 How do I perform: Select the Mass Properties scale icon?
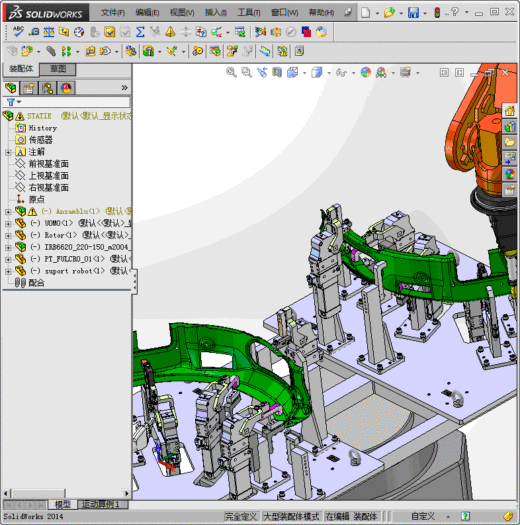[x=49, y=32]
